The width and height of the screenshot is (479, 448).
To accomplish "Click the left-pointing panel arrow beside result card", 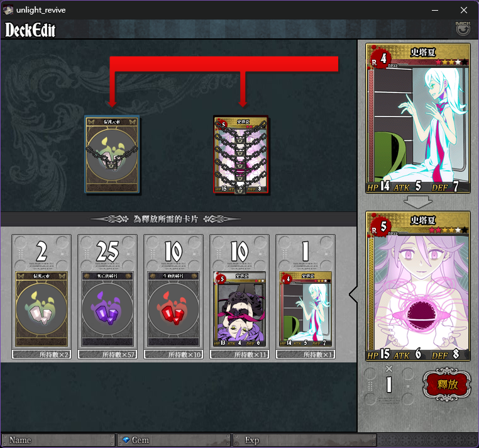I will [x=353, y=294].
